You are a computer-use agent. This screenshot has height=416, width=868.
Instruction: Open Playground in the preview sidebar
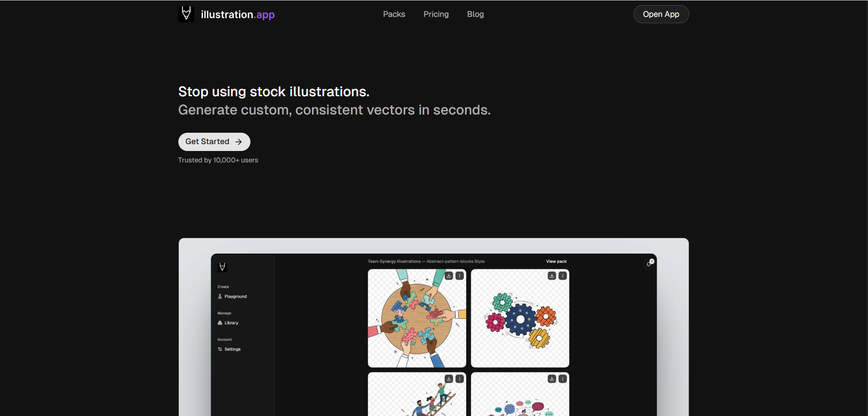coord(232,296)
